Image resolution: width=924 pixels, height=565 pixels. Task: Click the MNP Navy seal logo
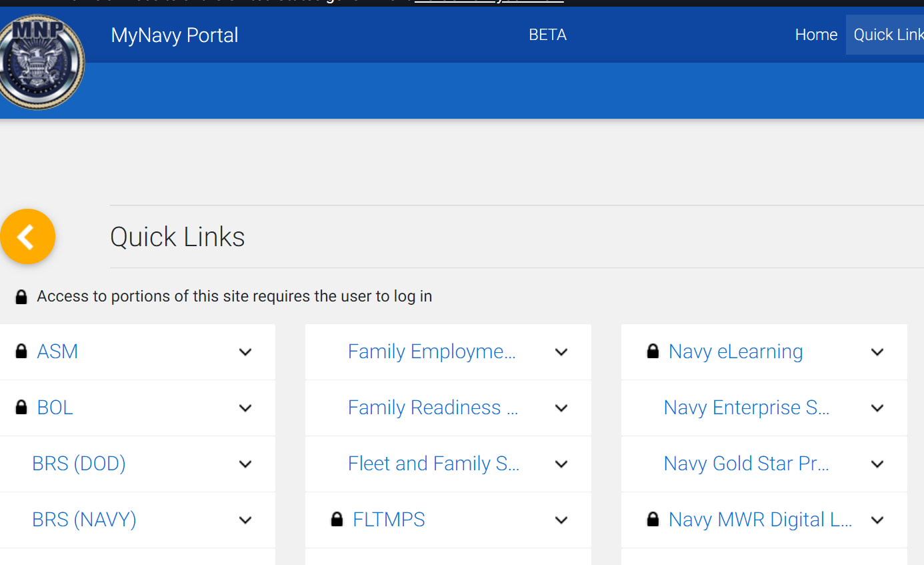42,62
